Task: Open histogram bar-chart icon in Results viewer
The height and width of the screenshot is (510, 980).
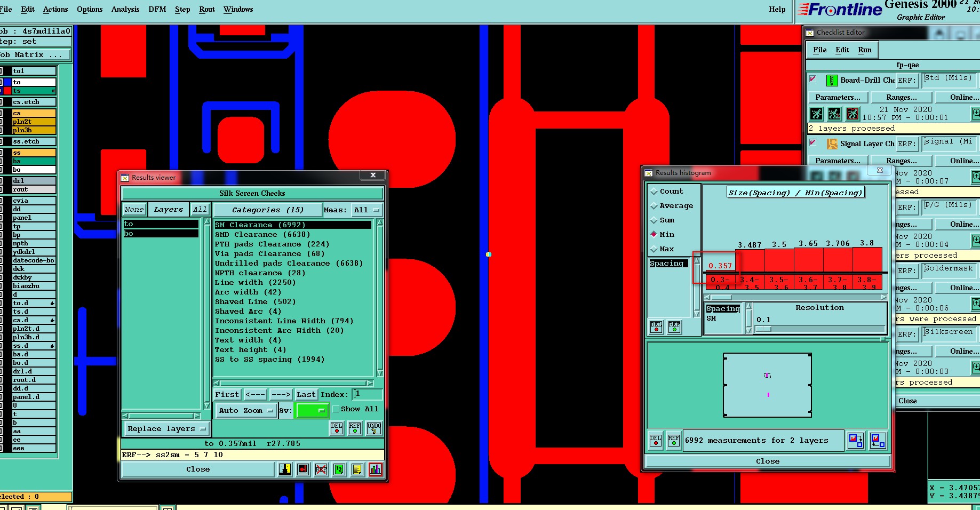Action: [x=376, y=469]
